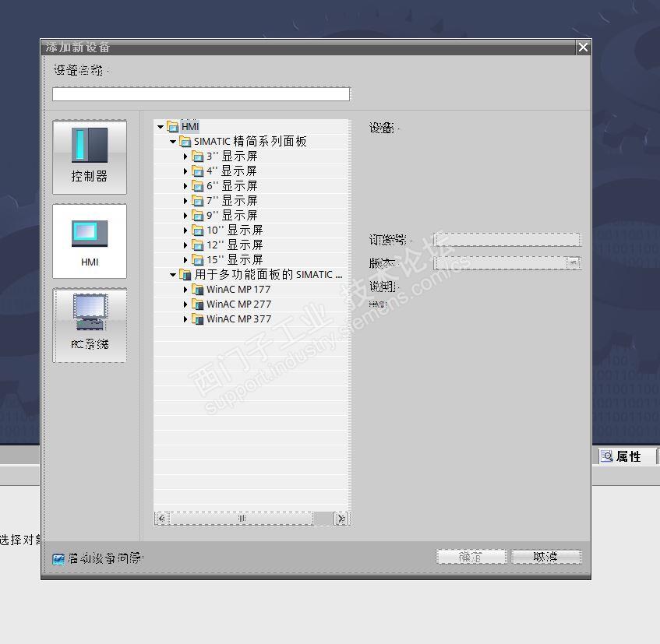
Task: Select the '6'' 显示屏' row text
Action: pos(231,186)
